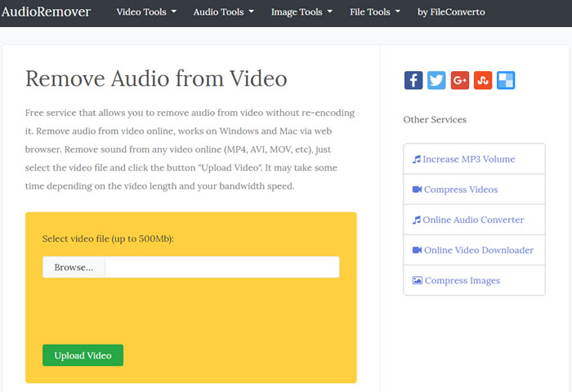Expand the Video Tools dropdown menu
This screenshot has height=392, width=572.
point(146,12)
